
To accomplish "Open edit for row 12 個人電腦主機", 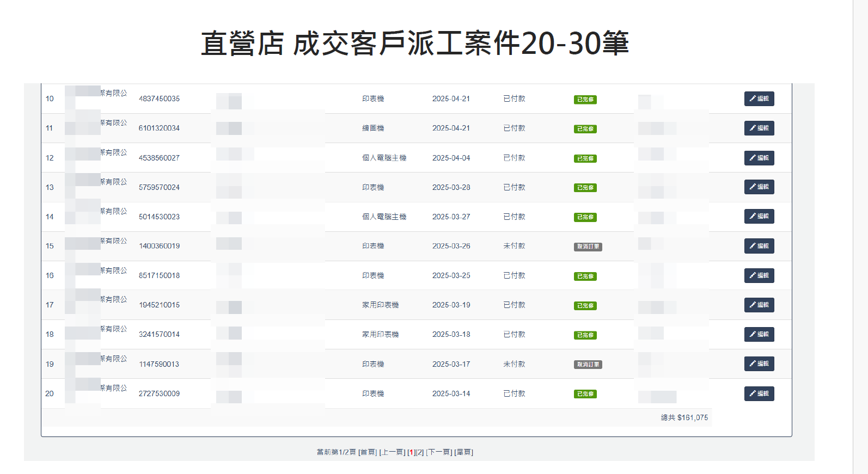I will point(759,158).
